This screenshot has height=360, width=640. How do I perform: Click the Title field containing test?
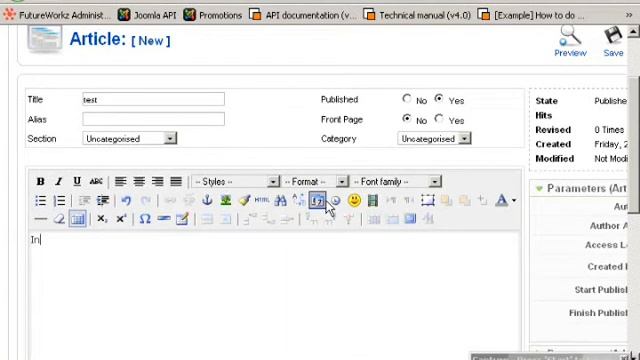coord(153,99)
